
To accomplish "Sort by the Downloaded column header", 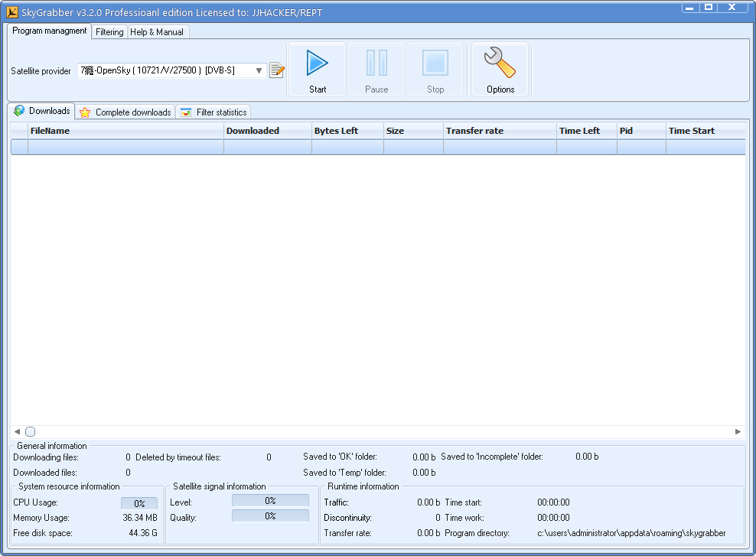I will pyautogui.click(x=268, y=131).
